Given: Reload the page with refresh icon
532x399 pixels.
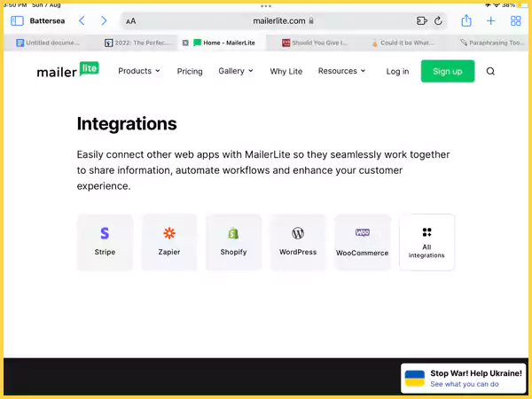Looking at the screenshot, I should 438,20.
